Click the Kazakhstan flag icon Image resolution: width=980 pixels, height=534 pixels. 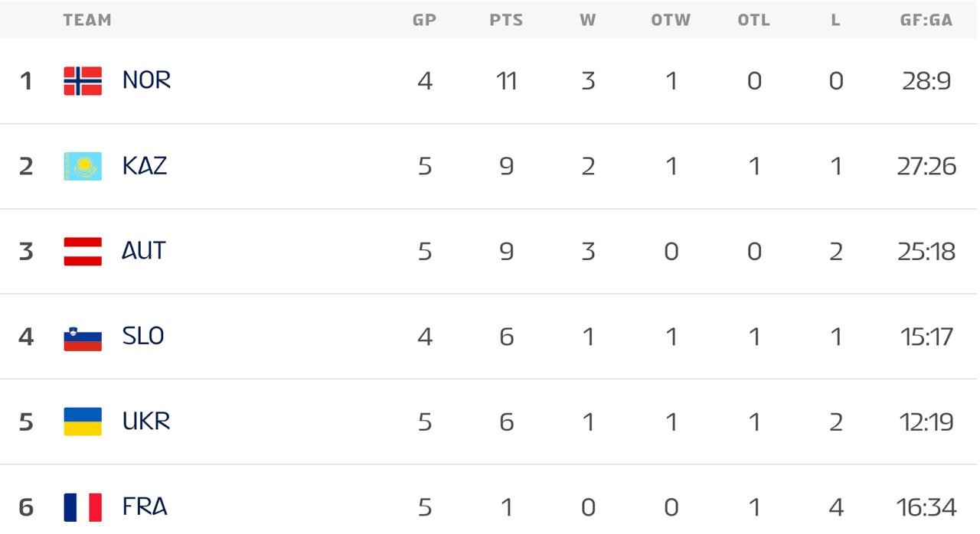point(83,166)
